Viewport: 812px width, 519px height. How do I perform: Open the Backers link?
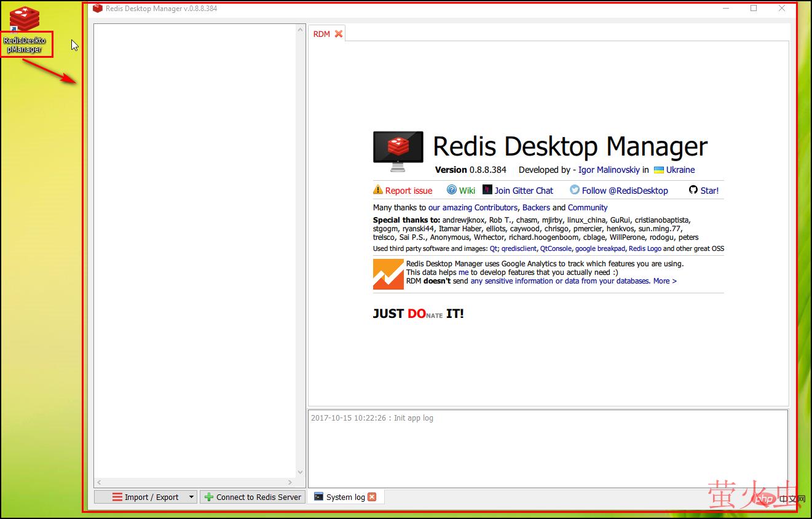[536, 208]
